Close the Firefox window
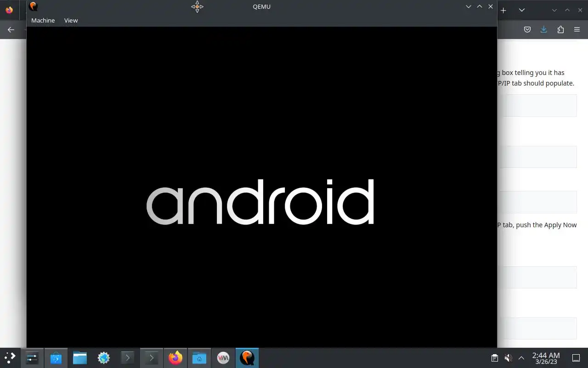Screen dimensions: 588x368 click(x=580, y=10)
